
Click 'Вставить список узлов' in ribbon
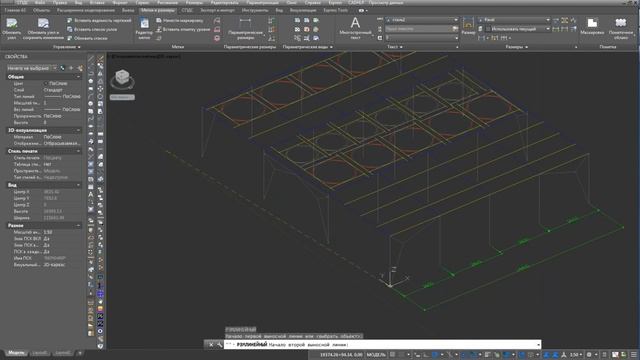(x=92, y=29)
